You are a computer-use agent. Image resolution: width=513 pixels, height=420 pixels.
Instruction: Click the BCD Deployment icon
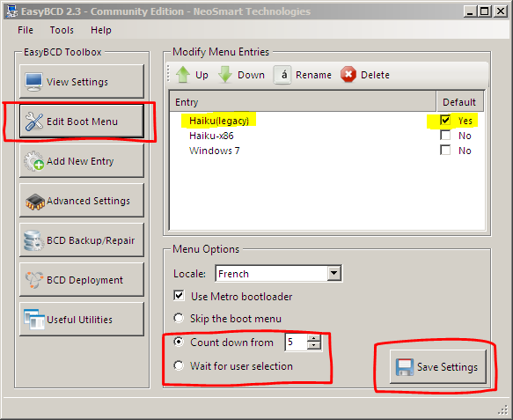coord(34,280)
